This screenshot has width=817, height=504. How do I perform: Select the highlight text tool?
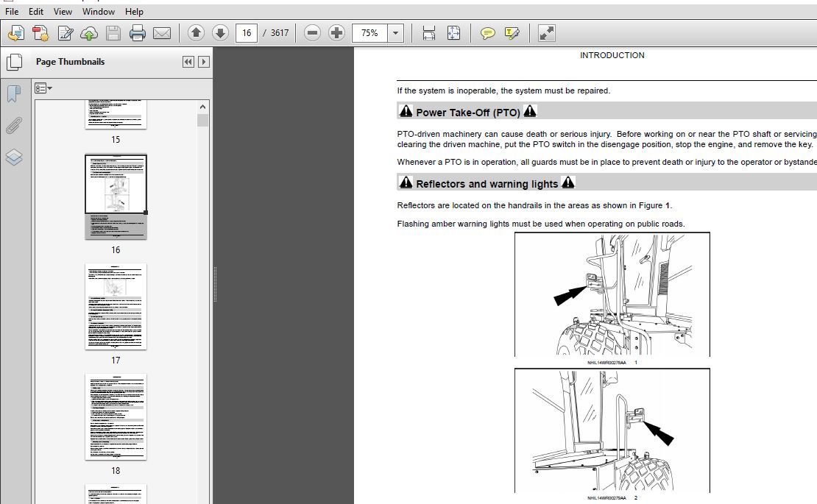[512, 33]
